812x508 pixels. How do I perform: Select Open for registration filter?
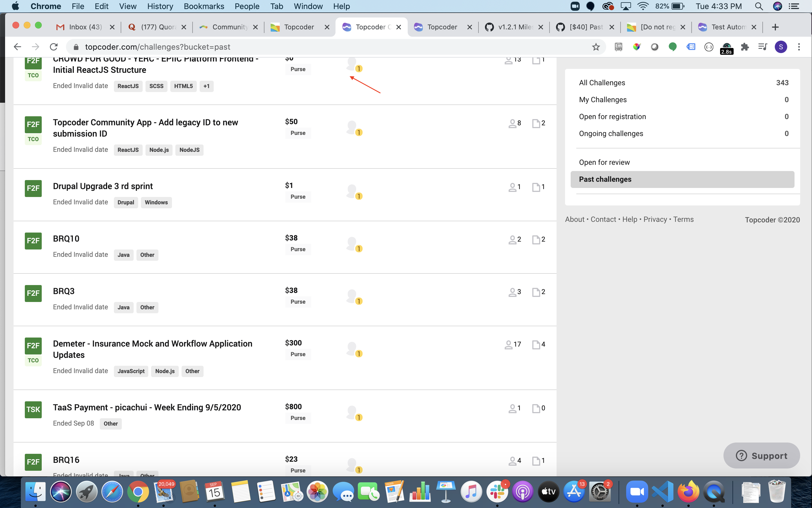[x=683, y=117]
